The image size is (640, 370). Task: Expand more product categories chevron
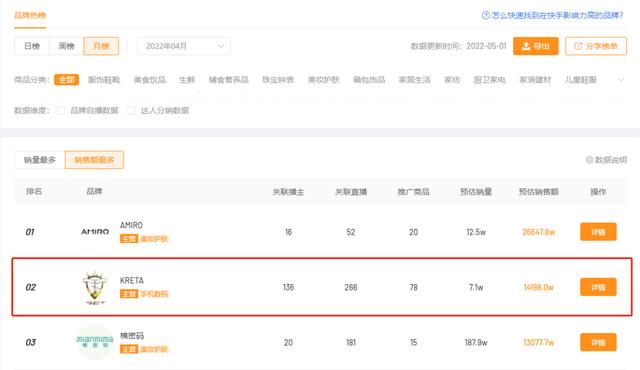click(621, 80)
